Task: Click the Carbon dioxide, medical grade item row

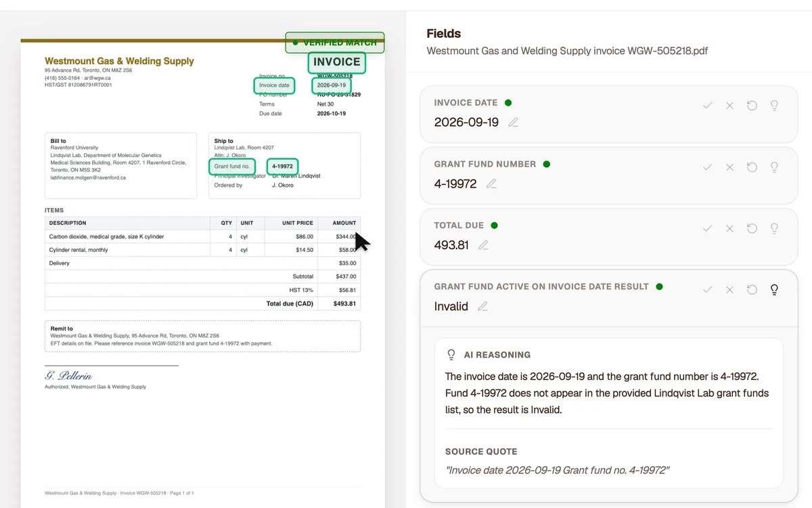Action: click(202, 236)
